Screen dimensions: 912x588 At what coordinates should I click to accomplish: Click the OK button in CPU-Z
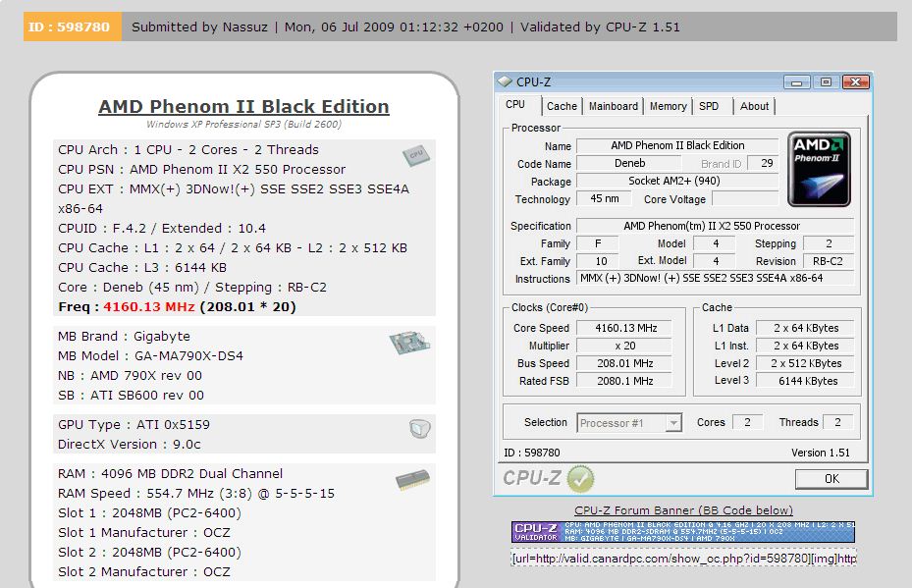point(832,479)
